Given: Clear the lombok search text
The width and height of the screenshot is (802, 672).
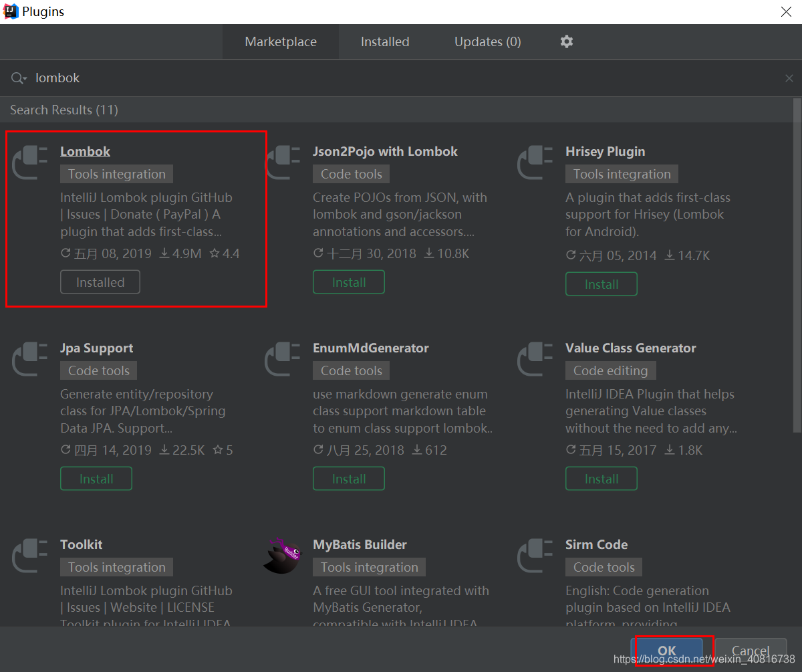Looking at the screenshot, I should 789,78.
